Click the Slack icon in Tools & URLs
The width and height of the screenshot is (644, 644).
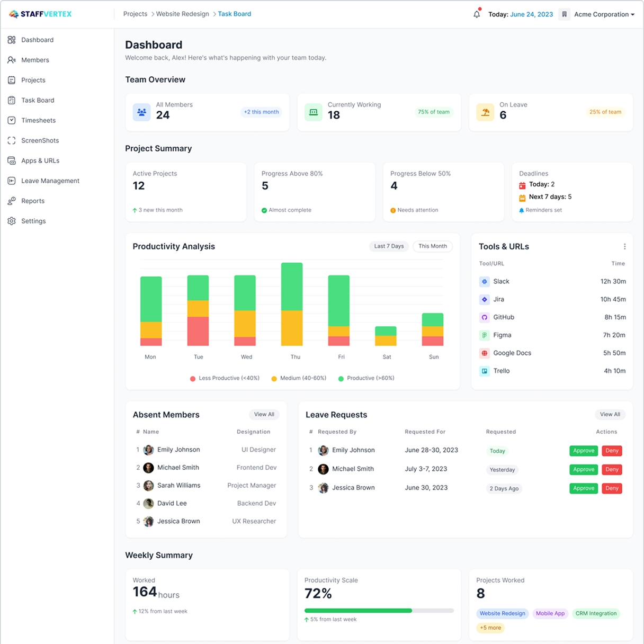click(484, 282)
